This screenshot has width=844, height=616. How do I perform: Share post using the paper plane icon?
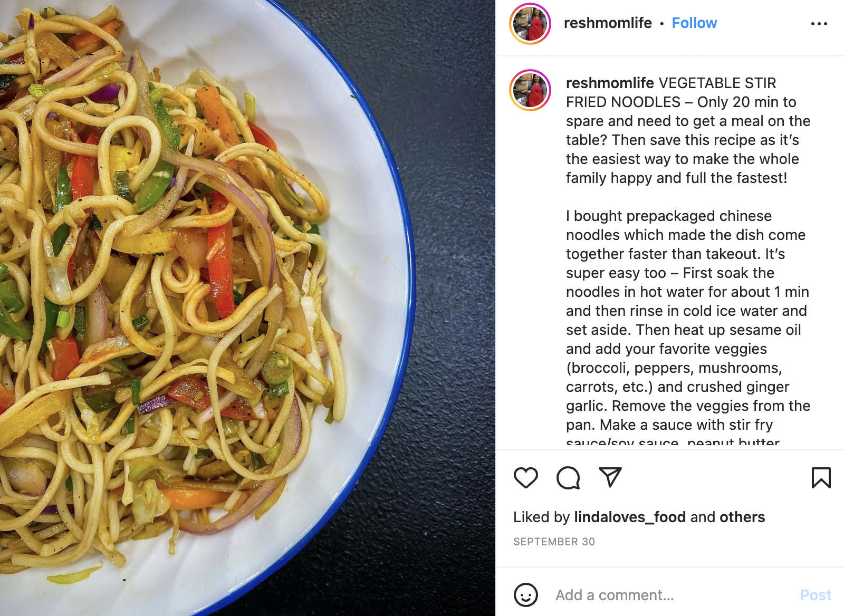tap(610, 477)
